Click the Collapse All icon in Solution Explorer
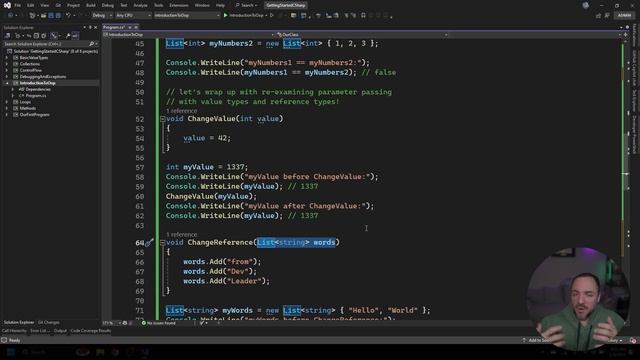The image size is (640, 360). tap(36, 36)
